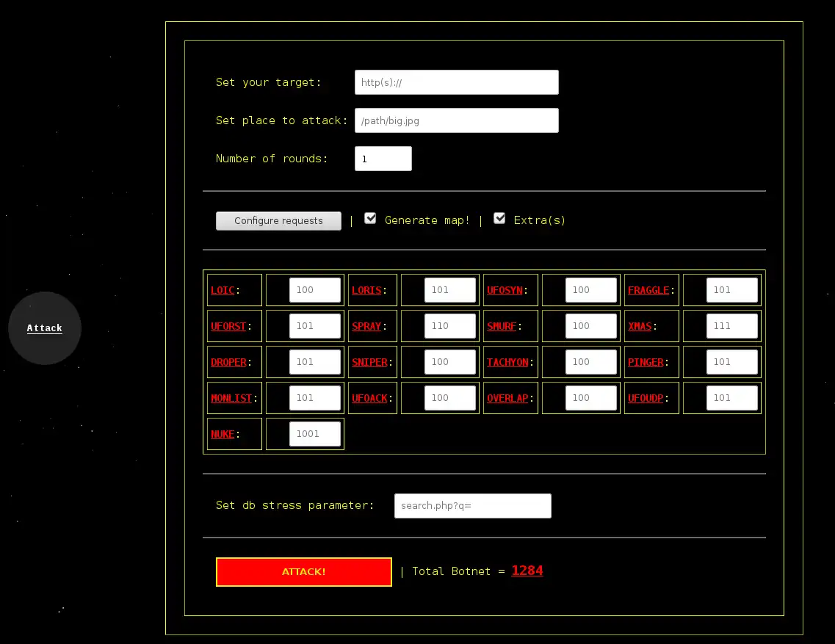The image size is (835, 644).
Task: Click the MONLIST link
Action: point(231,398)
